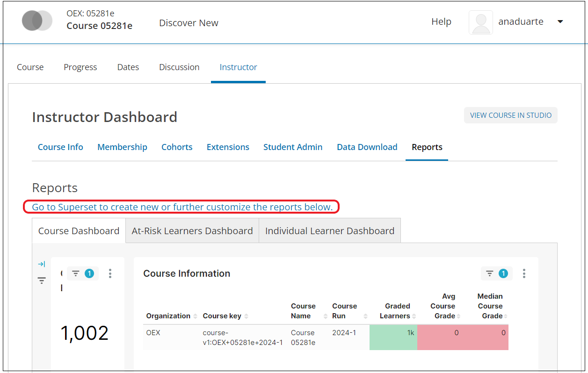Follow the Go to Superset link
The image size is (588, 373).
[x=182, y=207]
